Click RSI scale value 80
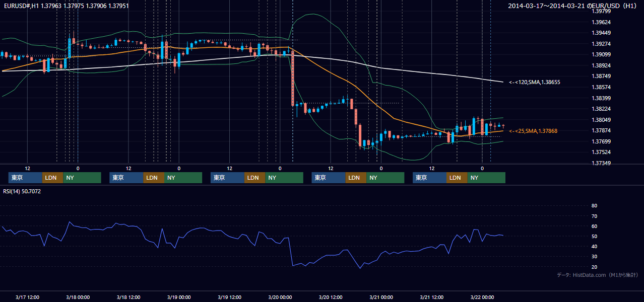Viewport: 644px width, 302px height. click(x=594, y=206)
